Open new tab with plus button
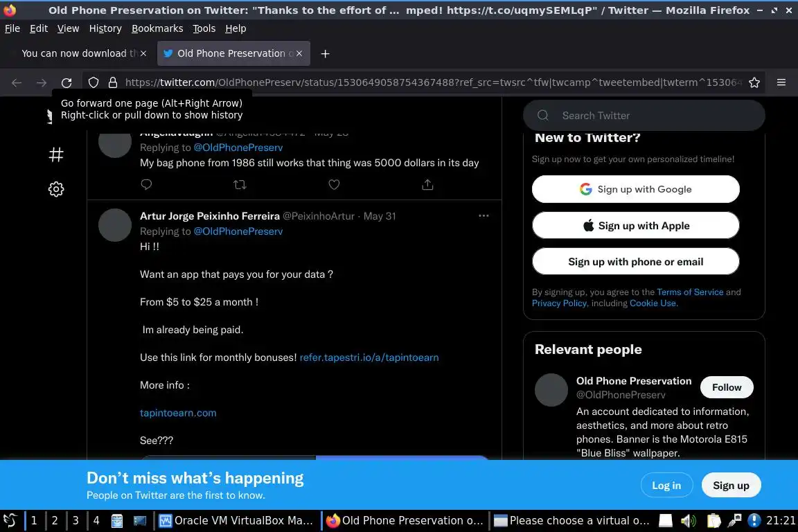 325,53
